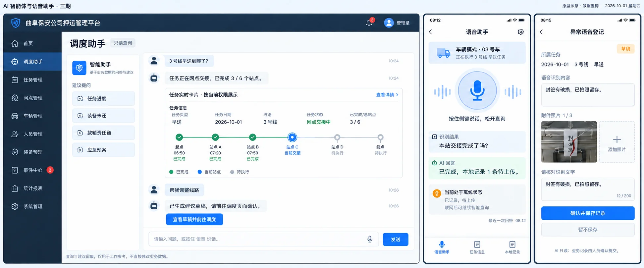This screenshot has height=268, width=644.
Task: Switch to 本地记录 bottom tab
Action: click(x=512, y=247)
